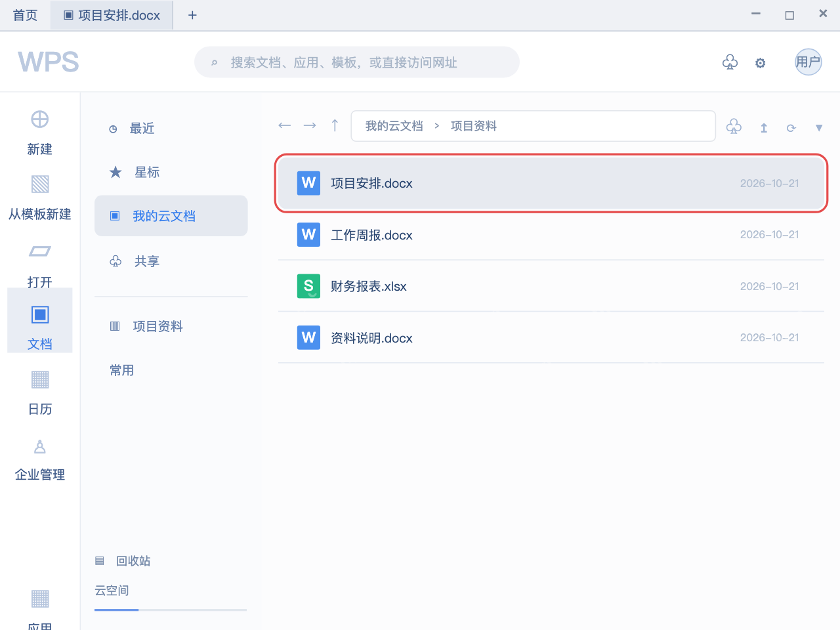Click the cloud icon next to the path bar
This screenshot has width=840, height=630.
pyautogui.click(x=734, y=127)
